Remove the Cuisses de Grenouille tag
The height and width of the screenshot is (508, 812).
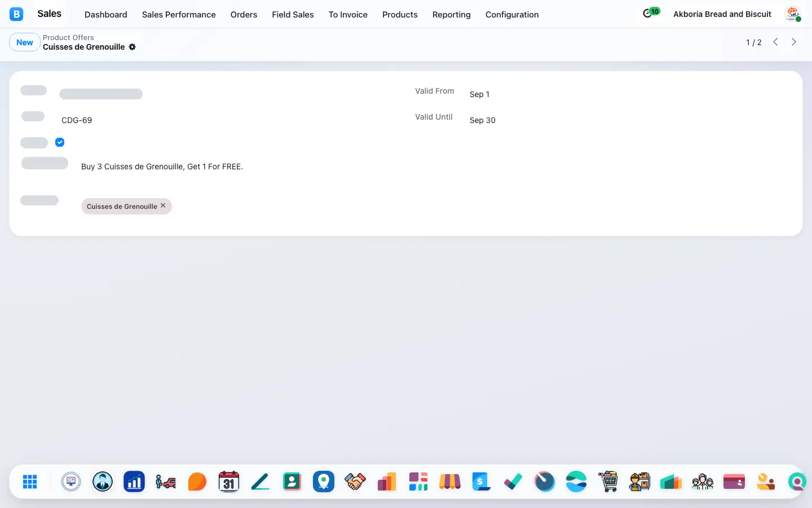tap(163, 206)
